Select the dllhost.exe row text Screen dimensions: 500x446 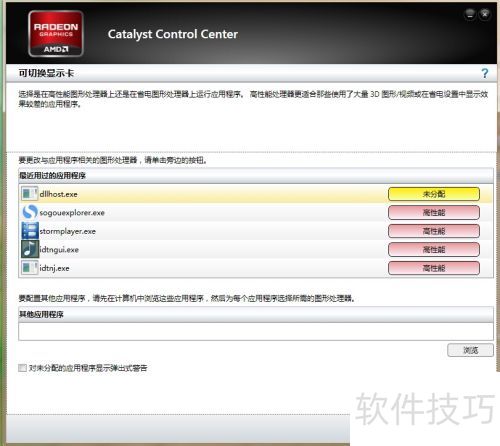pyautogui.click(x=58, y=194)
